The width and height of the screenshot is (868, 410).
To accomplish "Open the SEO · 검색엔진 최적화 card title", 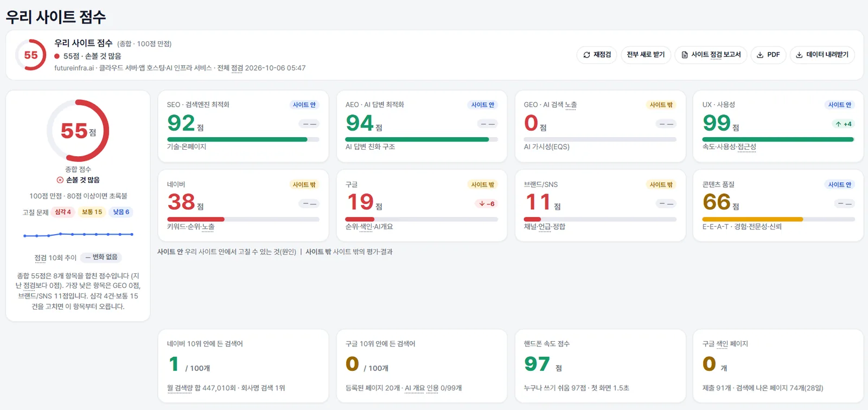I will click(x=198, y=105).
